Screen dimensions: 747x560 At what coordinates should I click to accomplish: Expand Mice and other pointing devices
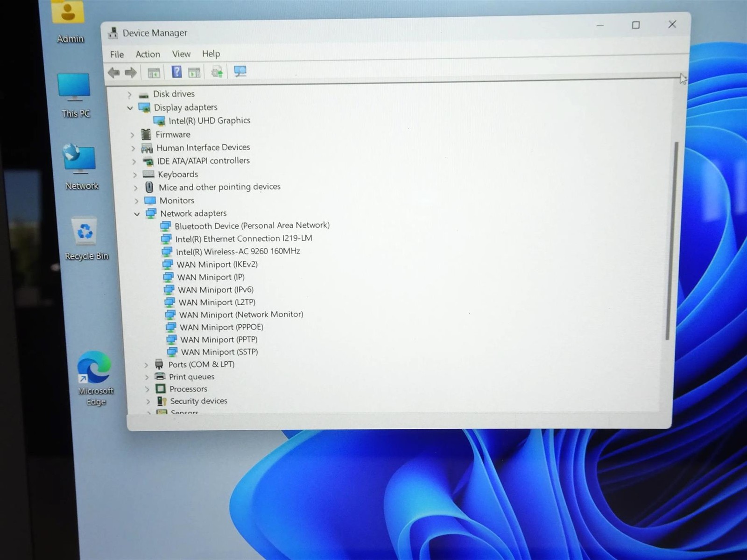[x=135, y=188]
